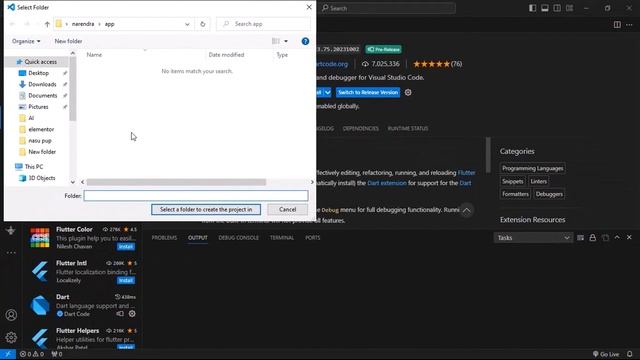Click gear beside Switch to Release Version
The width and height of the screenshot is (640, 360).
(x=408, y=93)
